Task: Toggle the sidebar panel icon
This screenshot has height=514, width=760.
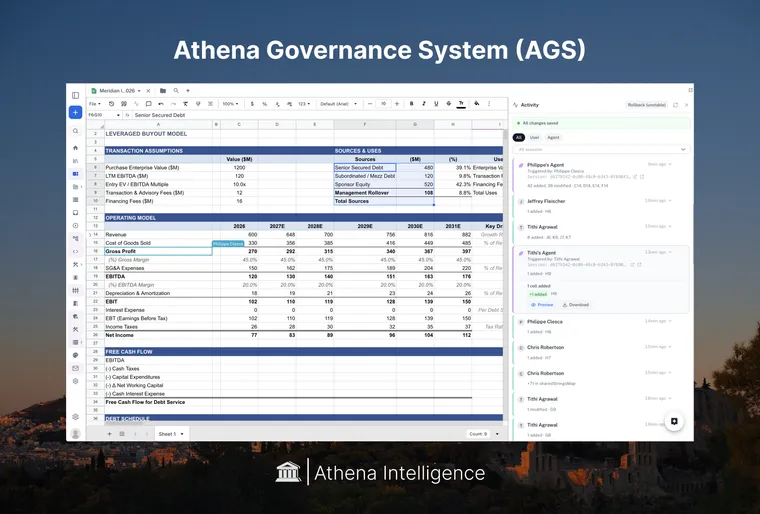Action: pos(76,96)
